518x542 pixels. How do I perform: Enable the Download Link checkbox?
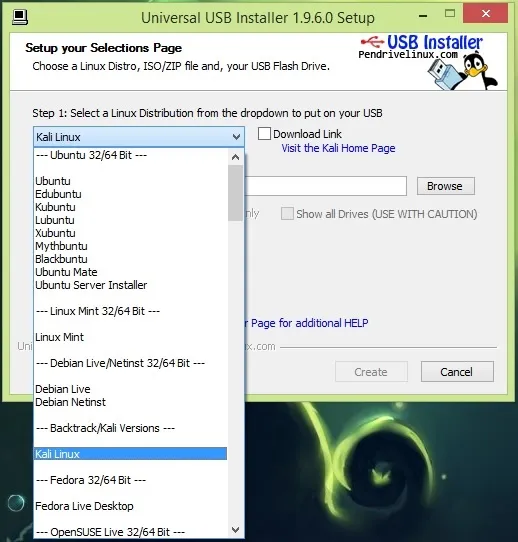tap(264, 134)
